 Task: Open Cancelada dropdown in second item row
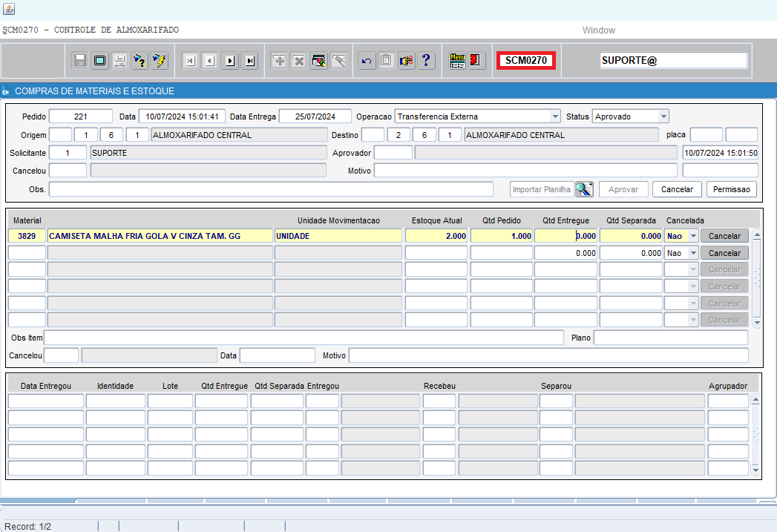coord(693,253)
